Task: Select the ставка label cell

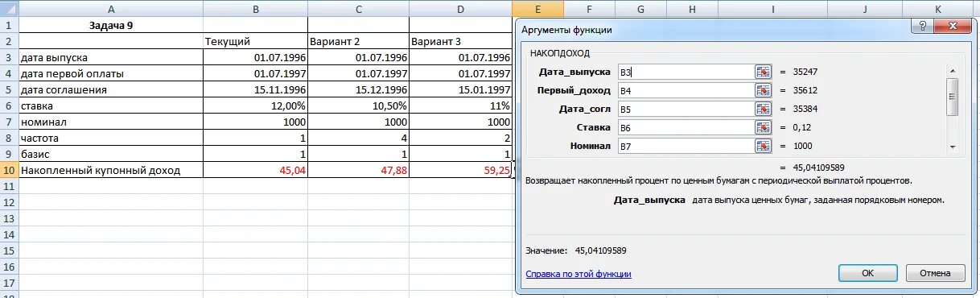Action: tap(110, 106)
